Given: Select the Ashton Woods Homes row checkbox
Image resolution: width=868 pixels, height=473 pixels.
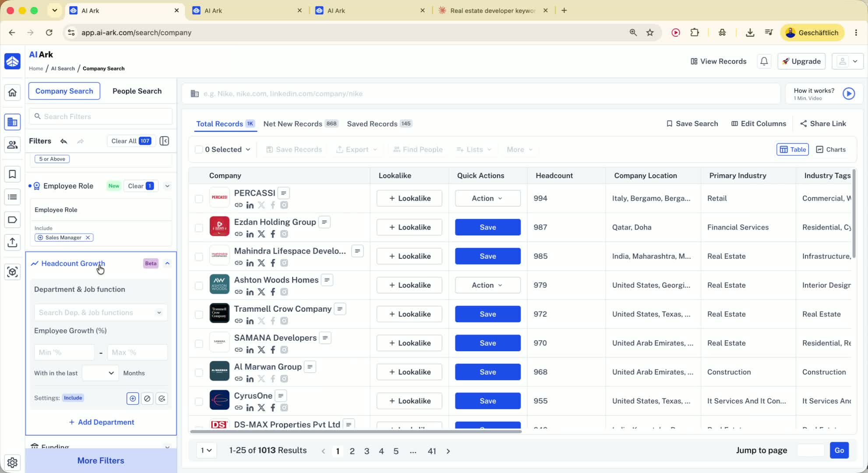Looking at the screenshot, I should pos(199,286).
